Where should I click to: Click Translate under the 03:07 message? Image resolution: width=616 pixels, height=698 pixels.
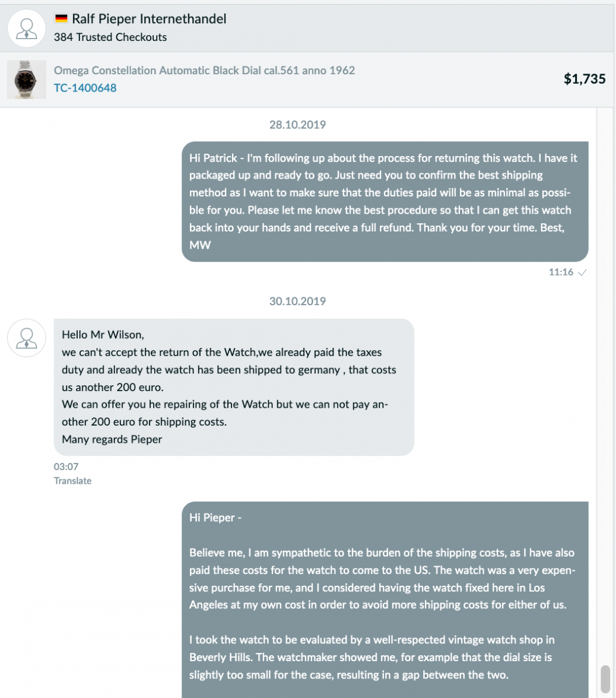pyautogui.click(x=72, y=481)
